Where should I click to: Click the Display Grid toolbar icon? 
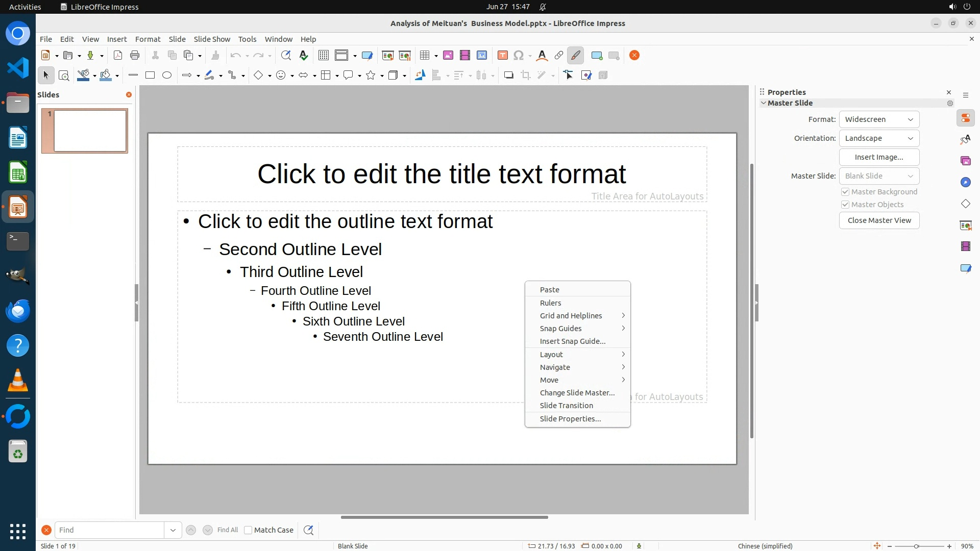tap(323, 56)
